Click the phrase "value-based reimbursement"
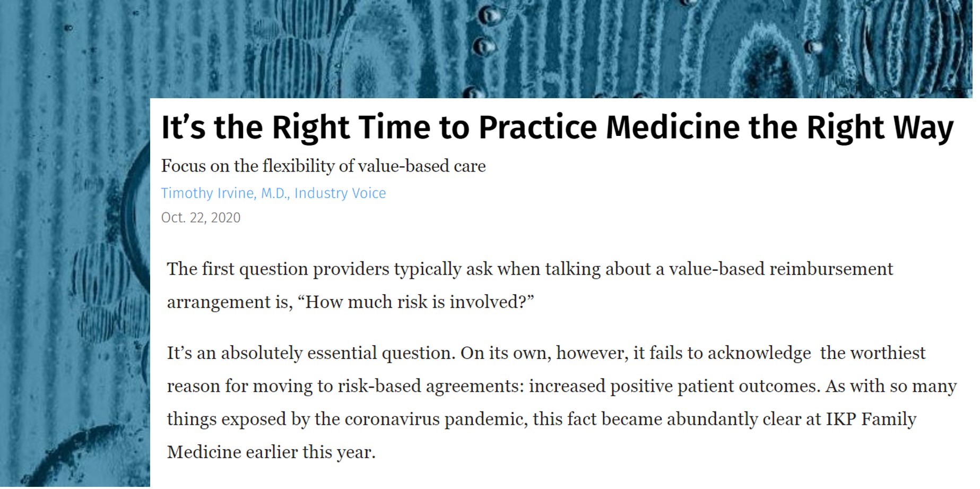 781,269
